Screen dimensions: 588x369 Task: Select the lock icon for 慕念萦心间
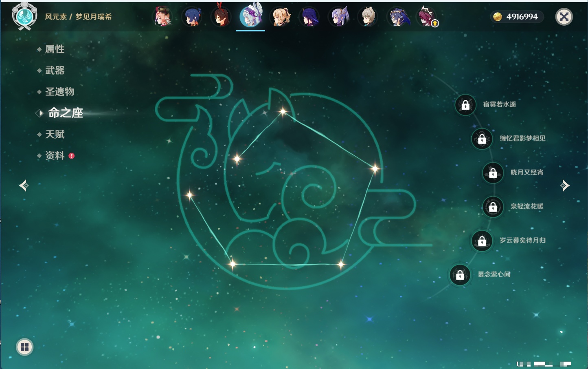(460, 275)
